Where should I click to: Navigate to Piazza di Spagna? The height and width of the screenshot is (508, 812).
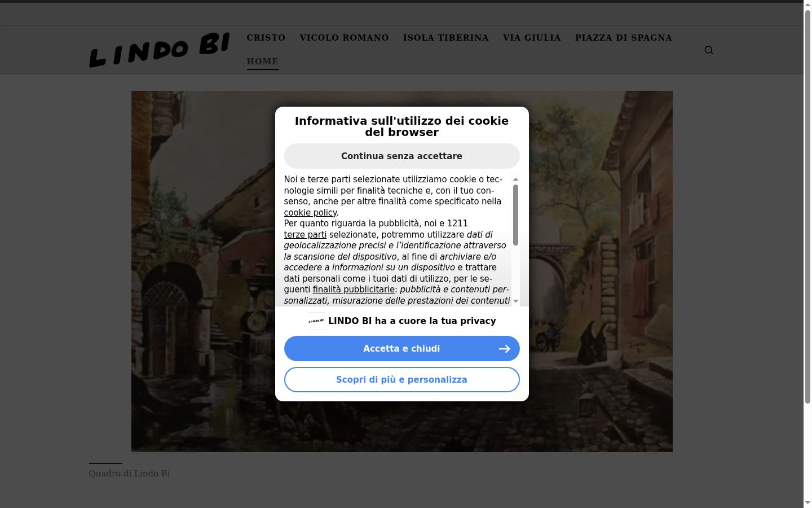pyautogui.click(x=624, y=38)
